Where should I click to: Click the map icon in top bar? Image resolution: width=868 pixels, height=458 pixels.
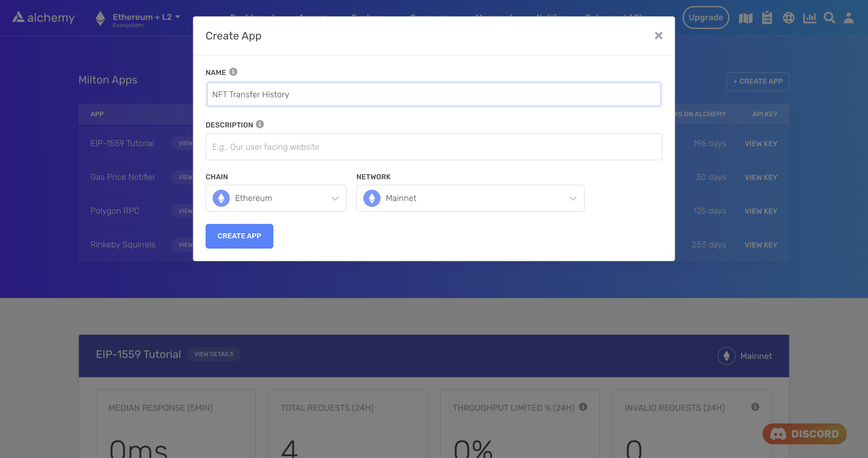[x=745, y=18]
